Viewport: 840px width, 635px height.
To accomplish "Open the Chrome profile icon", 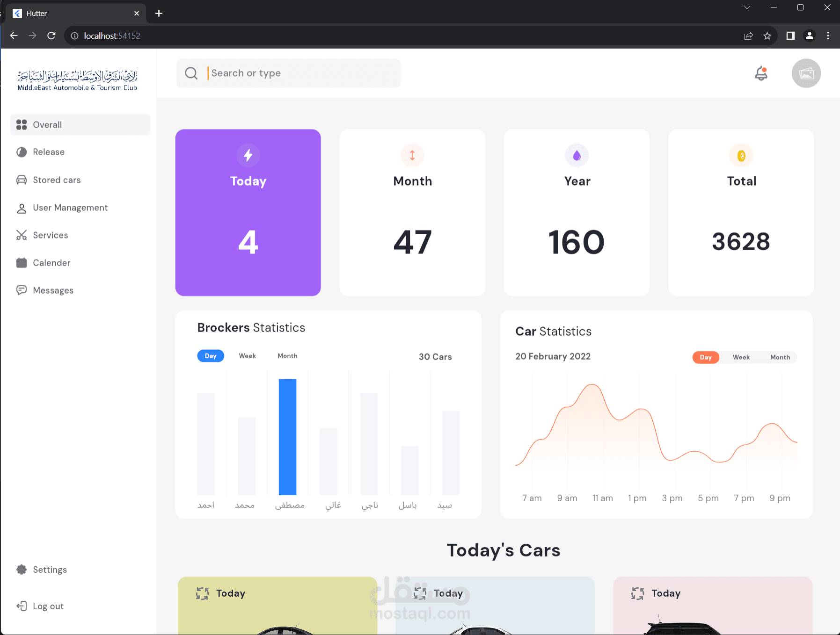I will pos(809,36).
